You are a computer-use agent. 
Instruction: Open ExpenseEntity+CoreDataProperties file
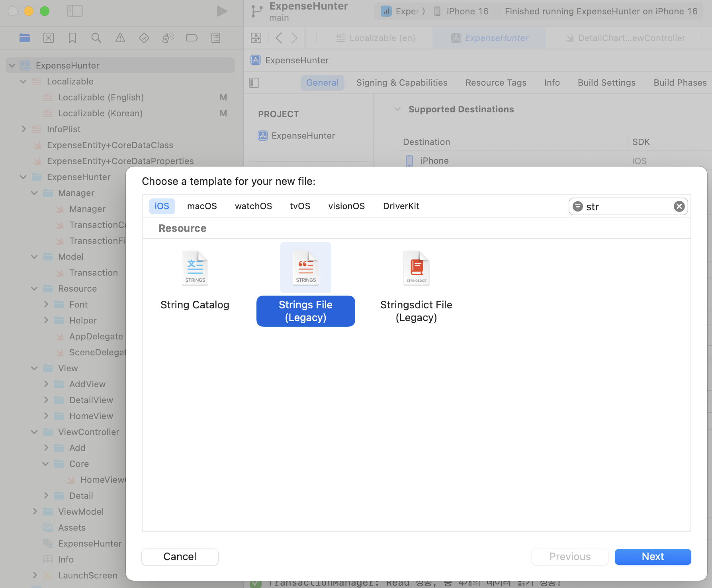pos(120,161)
